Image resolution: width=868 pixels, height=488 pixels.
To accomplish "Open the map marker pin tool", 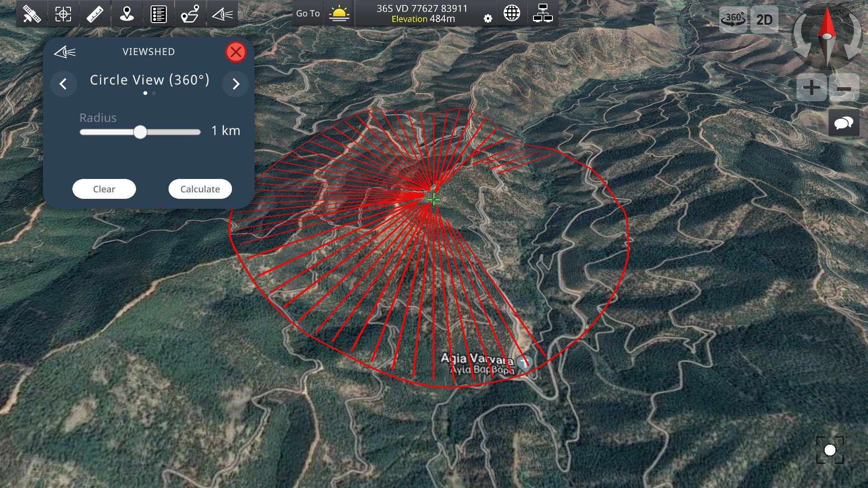I will pyautogui.click(x=127, y=14).
